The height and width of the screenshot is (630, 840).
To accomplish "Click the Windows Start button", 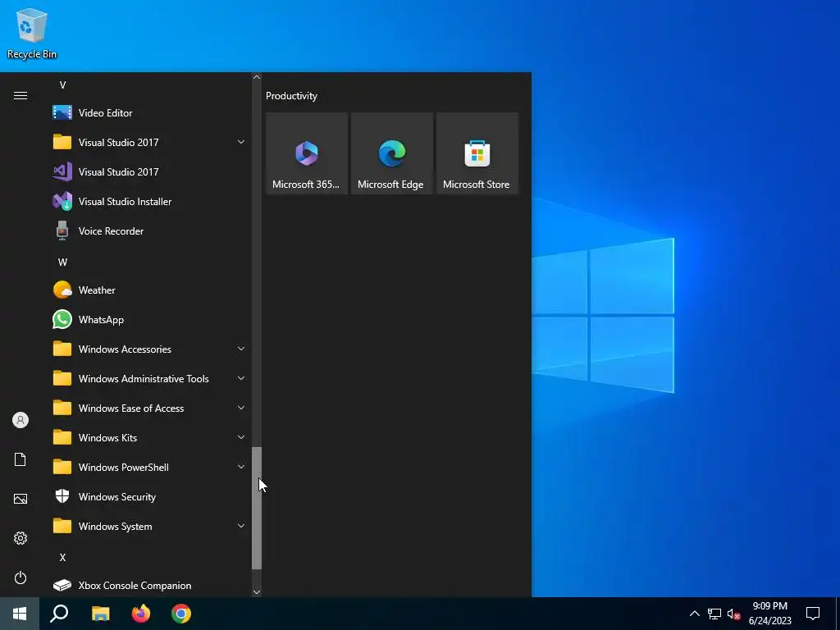I will (20, 614).
